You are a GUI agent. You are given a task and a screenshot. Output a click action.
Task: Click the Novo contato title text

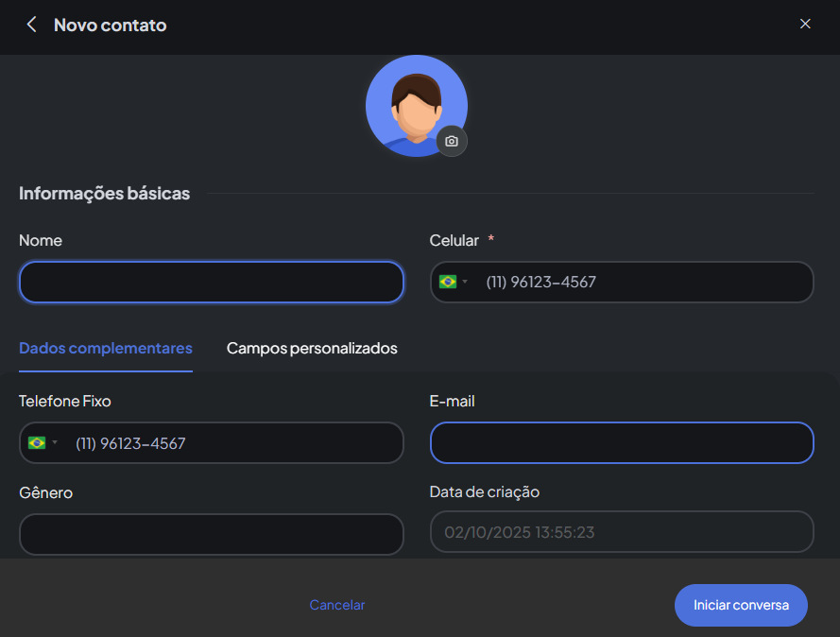[110, 25]
